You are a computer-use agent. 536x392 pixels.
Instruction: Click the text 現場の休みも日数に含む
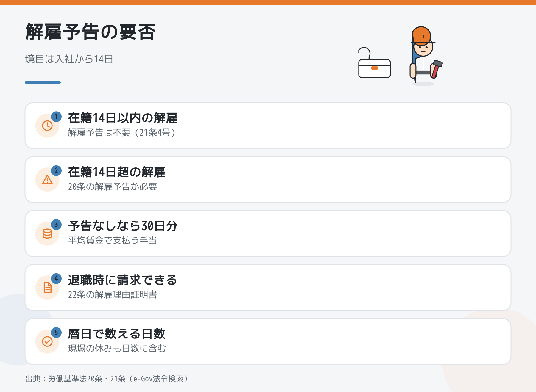coord(117,348)
